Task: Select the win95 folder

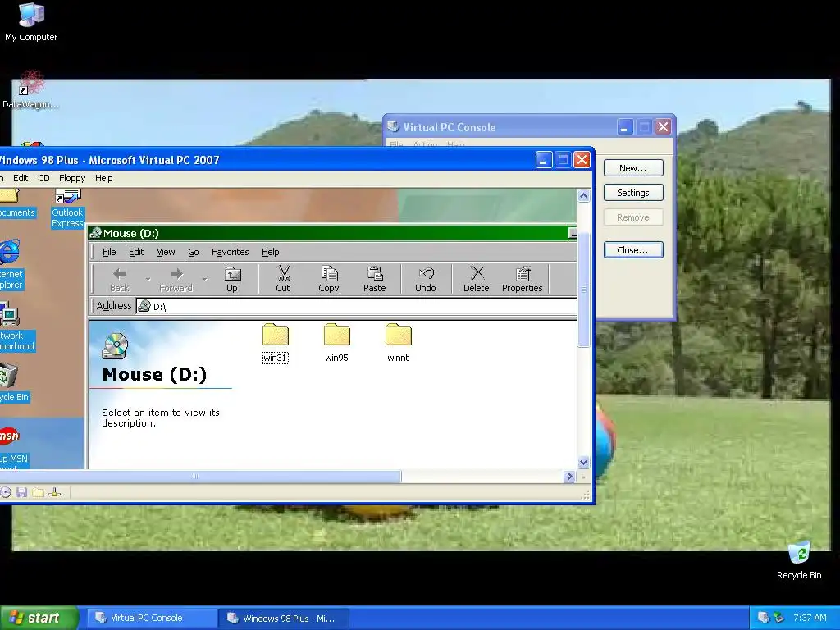Action: (336, 343)
